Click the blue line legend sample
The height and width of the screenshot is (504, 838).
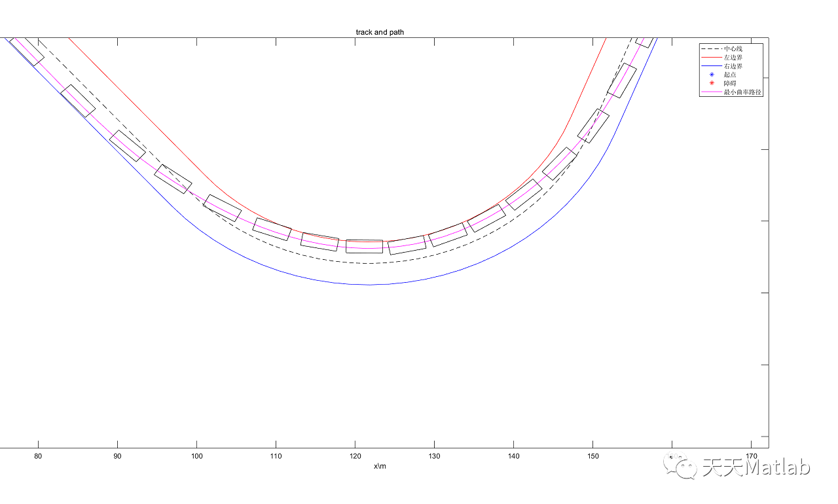[712, 66]
